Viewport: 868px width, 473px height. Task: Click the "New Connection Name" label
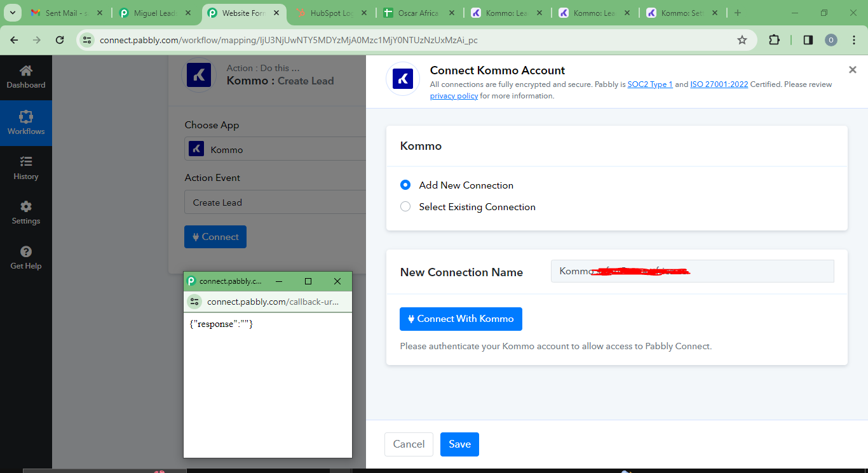pos(461,272)
